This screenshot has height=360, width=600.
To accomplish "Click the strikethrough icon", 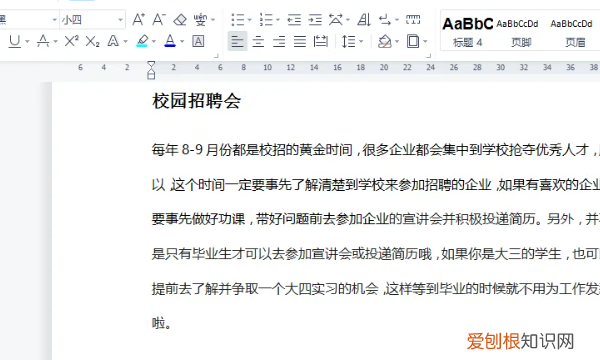I will pyautogui.click(x=43, y=41).
